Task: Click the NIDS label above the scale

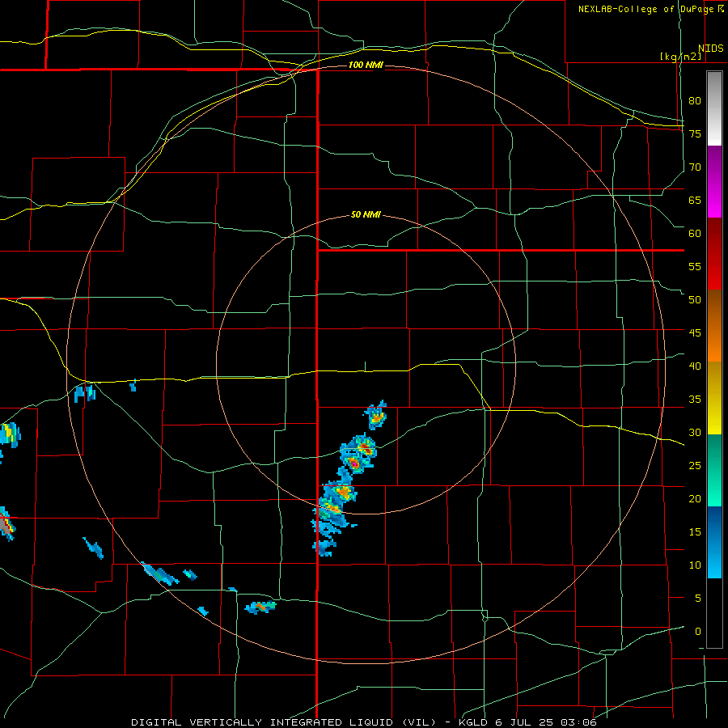Action: tap(710, 49)
